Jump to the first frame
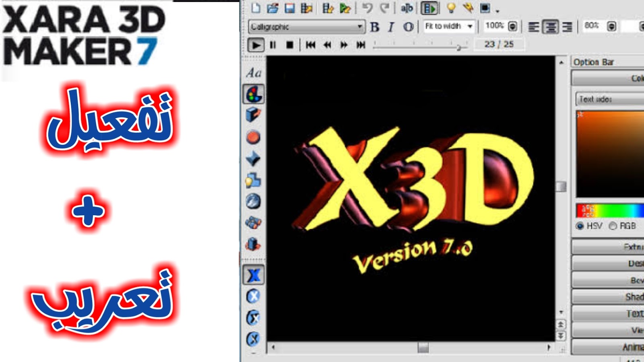The height and width of the screenshot is (362, 644). (310, 45)
